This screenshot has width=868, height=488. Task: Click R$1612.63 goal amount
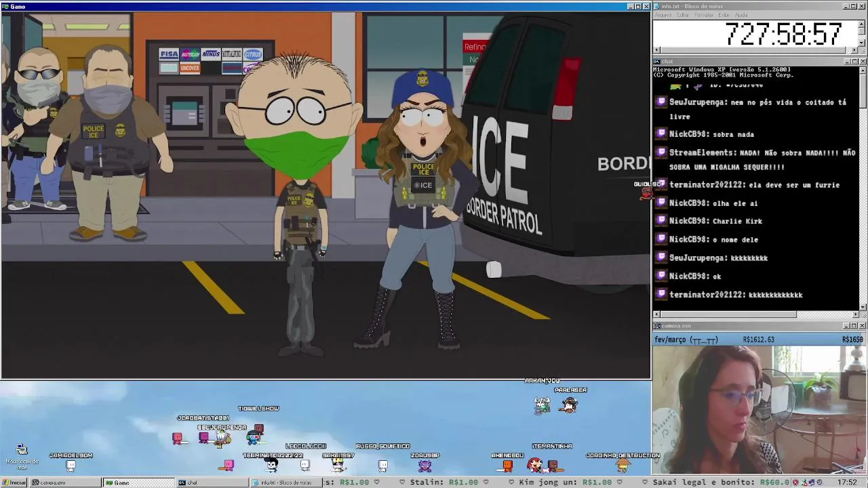pyautogui.click(x=758, y=340)
